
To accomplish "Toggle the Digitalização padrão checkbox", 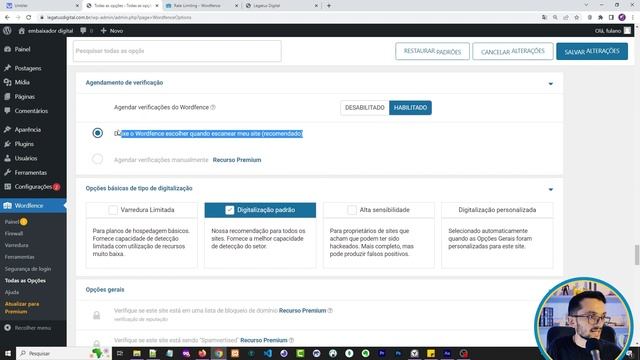I will [x=229, y=210].
